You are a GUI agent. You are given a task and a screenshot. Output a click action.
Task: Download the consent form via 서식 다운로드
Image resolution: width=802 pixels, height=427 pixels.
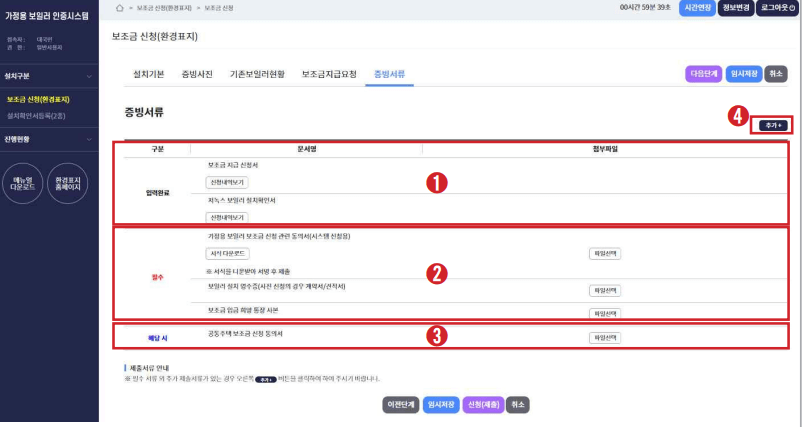[x=228, y=254]
